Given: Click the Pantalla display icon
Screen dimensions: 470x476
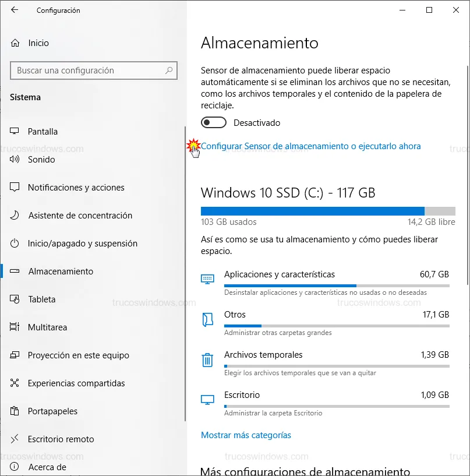Looking at the screenshot, I should click(15, 132).
